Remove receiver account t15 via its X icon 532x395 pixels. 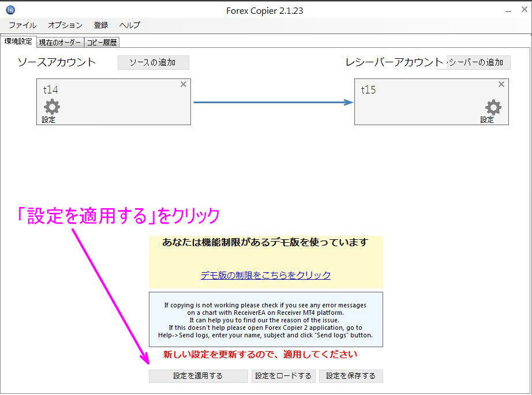click(x=501, y=84)
